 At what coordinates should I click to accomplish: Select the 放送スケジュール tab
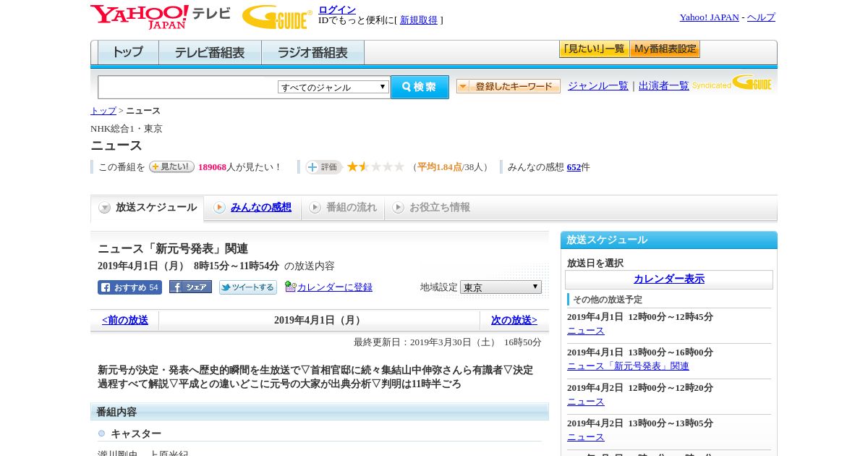tap(148, 208)
